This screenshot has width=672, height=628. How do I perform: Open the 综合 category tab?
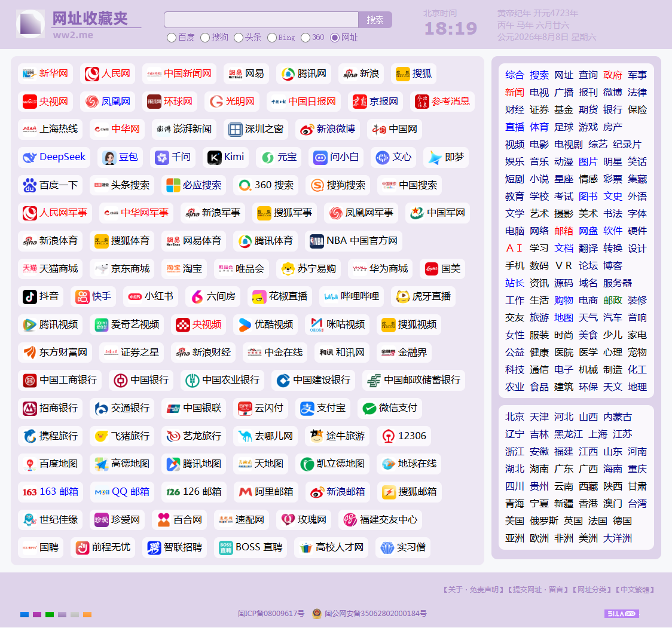pyautogui.click(x=514, y=75)
